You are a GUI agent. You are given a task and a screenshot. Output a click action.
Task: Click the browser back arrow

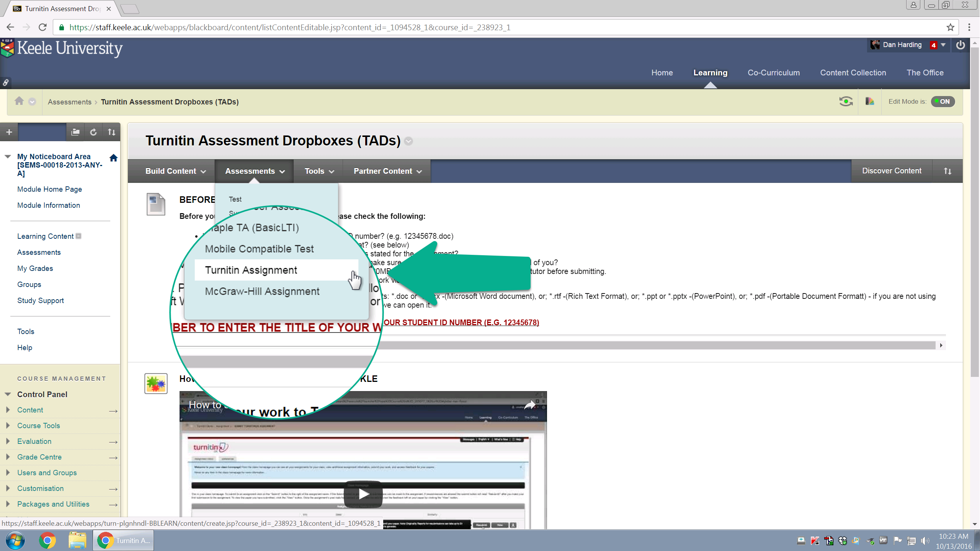click(10, 27)
